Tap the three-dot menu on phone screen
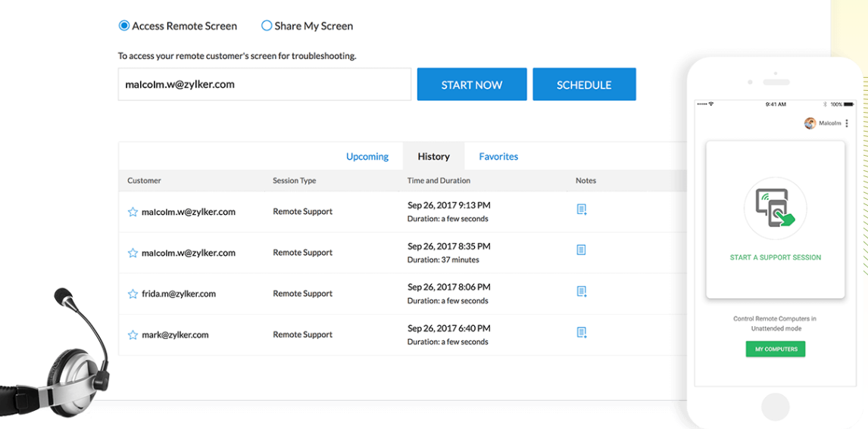Viewport: 868px width, 429px height. click(x=847, y=123)
